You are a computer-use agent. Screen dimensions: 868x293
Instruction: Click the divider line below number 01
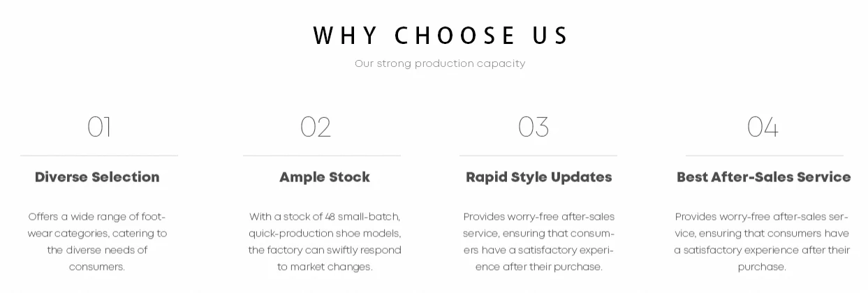click(x=99, y=156)
